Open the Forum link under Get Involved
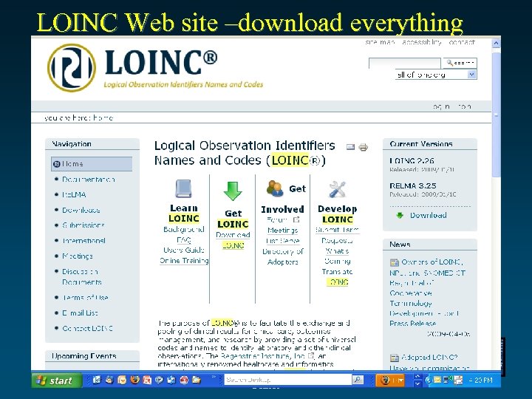 pyautogui.click(x=277, y=220)
